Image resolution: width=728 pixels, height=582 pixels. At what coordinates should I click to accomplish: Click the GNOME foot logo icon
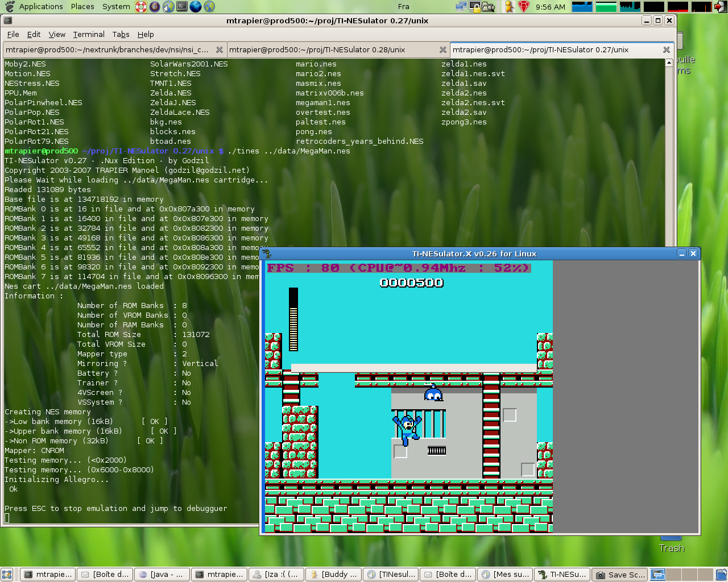pyautogui.click(x=10, y=7)
